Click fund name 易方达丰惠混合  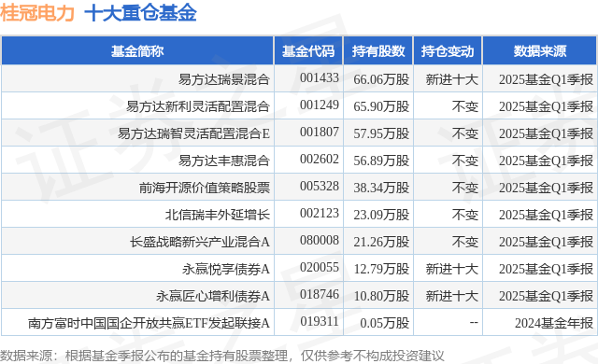[x=224, y=161]
